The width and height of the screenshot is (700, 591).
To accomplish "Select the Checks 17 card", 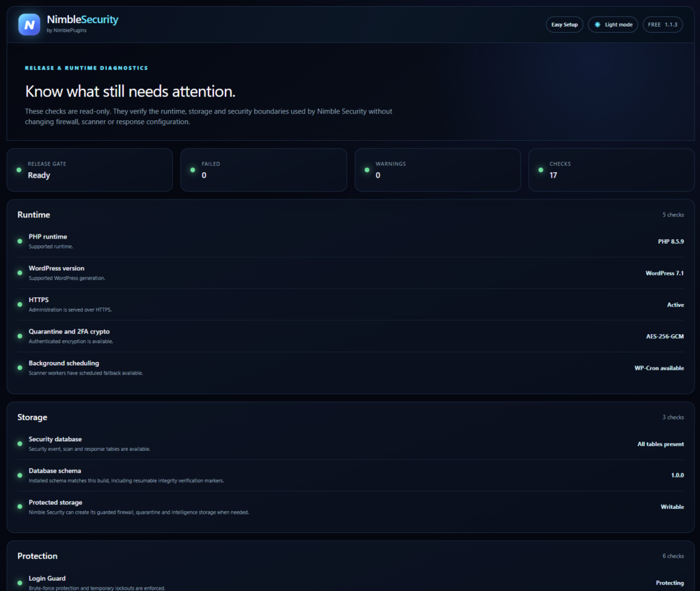I will [612, 170].
